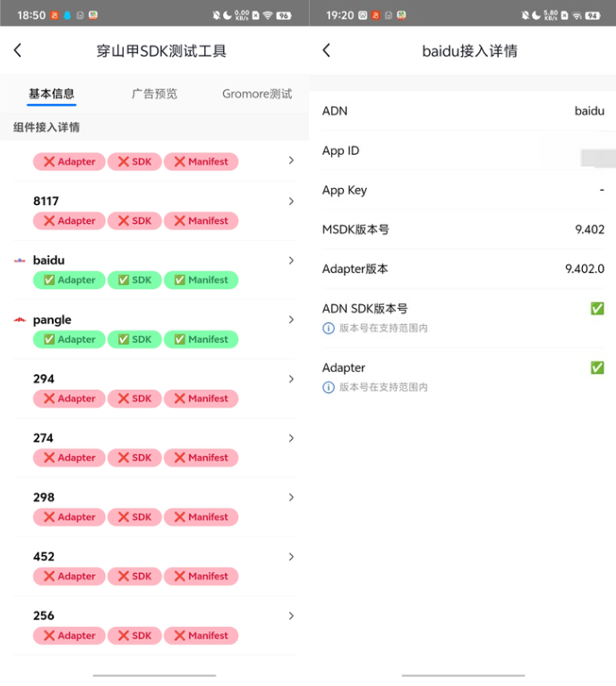The width and height of the screenshot is (616, 686).
Task: Tap info icon under ADN SDK版本号
Action: click(329, 328)
